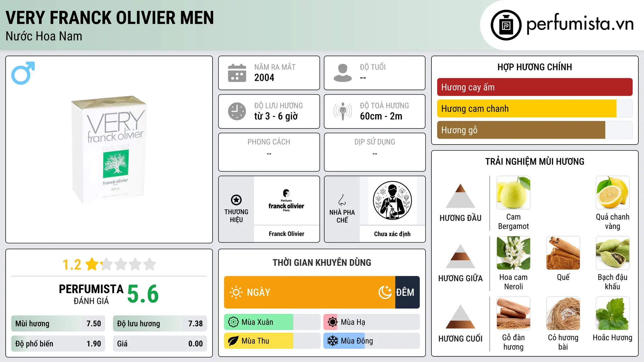Click the dark Đêm usage segment
644x362 pixels.
[x=408, y=292]
